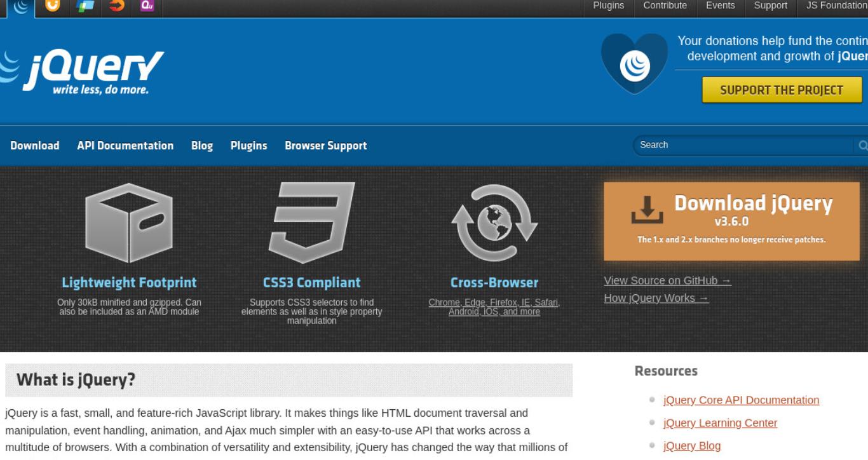Open the jQuery UI project tab icon
The width and height of the screenshot is (868, 460).
[x=53, y=6]
